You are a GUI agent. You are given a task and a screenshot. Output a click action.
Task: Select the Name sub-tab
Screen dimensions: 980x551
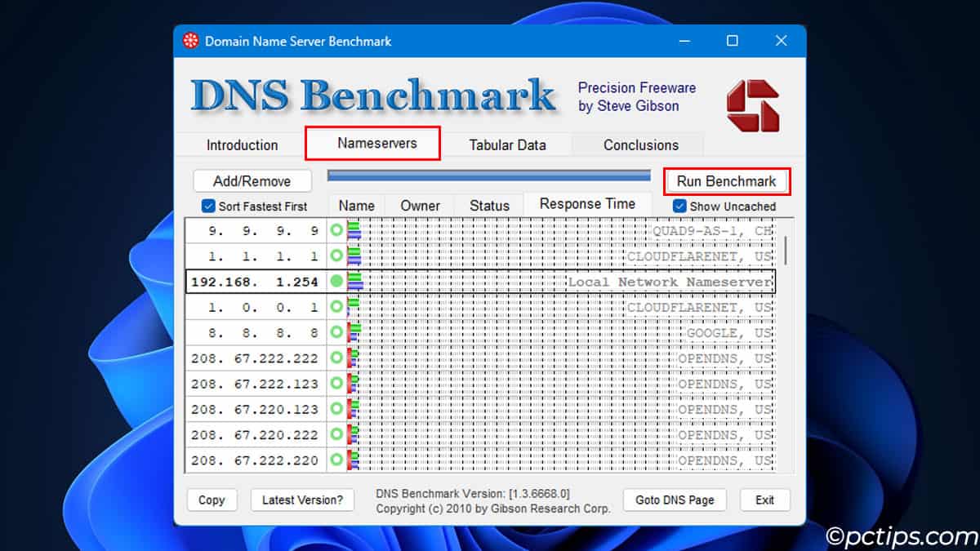tap(356, 206)
